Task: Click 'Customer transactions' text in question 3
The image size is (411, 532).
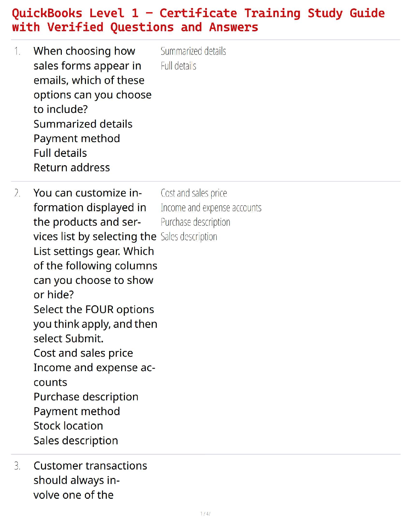Action: (90, 466)
